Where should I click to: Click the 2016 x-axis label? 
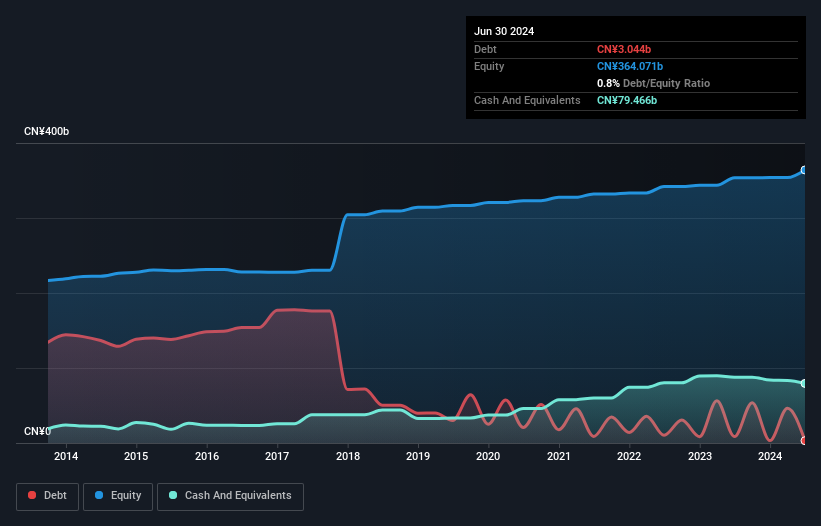207,456
